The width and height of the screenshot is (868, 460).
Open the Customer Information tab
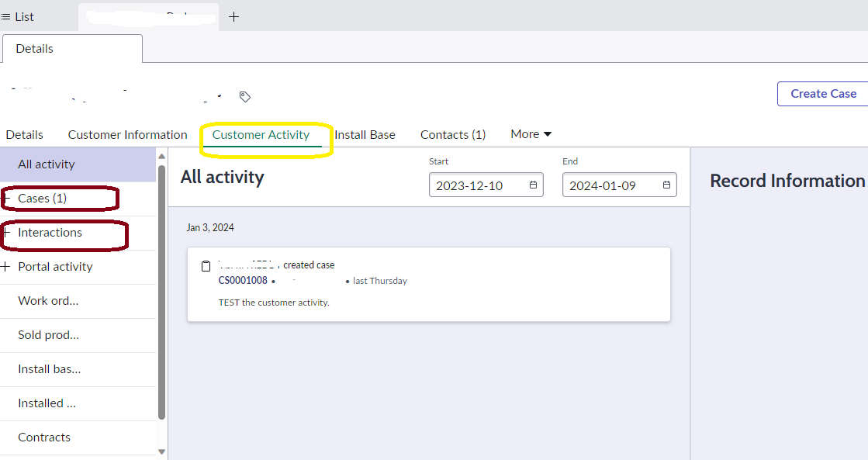[127, 134]
